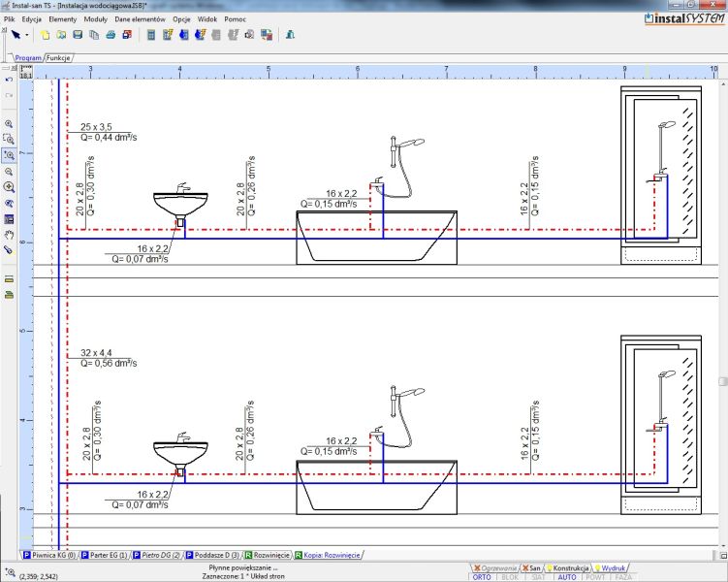This screenshot has width=728, height=582.
Task: Open the Parter EG (1) sheet tab
Action: click(108, 555)
